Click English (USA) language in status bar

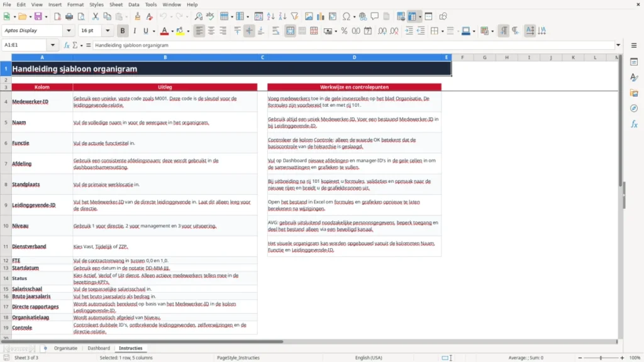click(x=369, y=358)
